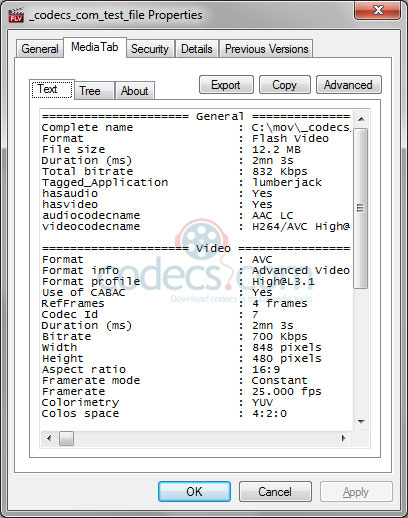The image size is (408, 518).
Task: Click the 'AAC LC' audio codec value
Action: point(273,215)
